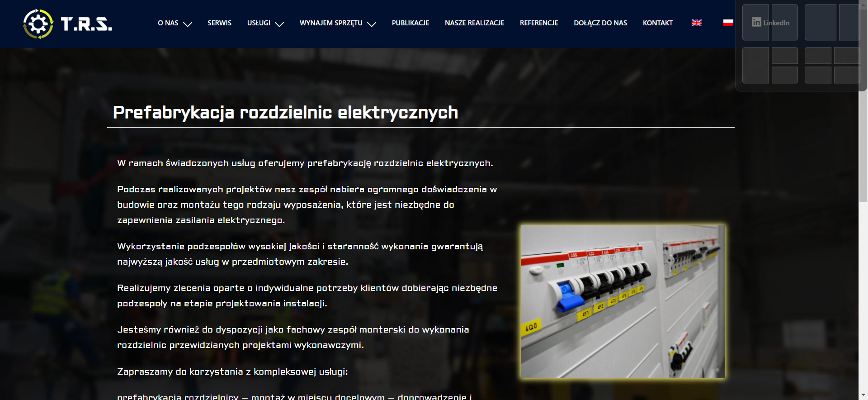Click the line 'Zapraszamy do korzystania z kompleksowej usługi:'
Image resolution: width=868 pixels, height=400 pixels.
(x=232, y=371)
